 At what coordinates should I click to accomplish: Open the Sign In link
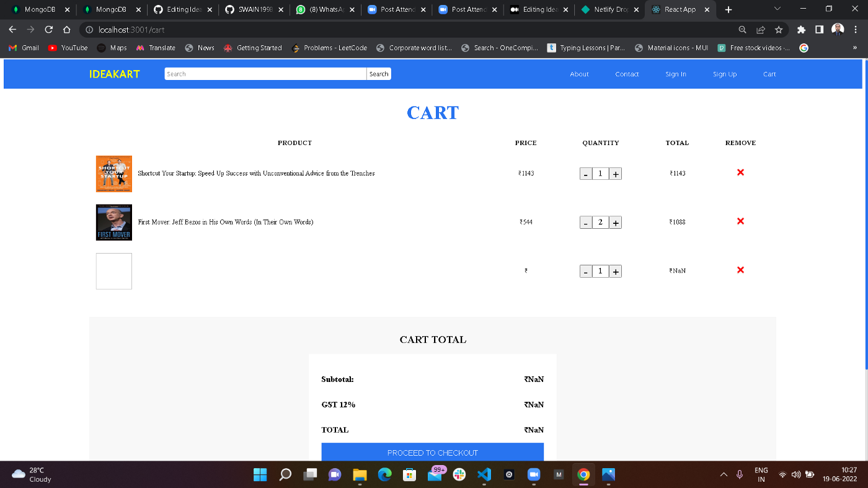(675, 74)
